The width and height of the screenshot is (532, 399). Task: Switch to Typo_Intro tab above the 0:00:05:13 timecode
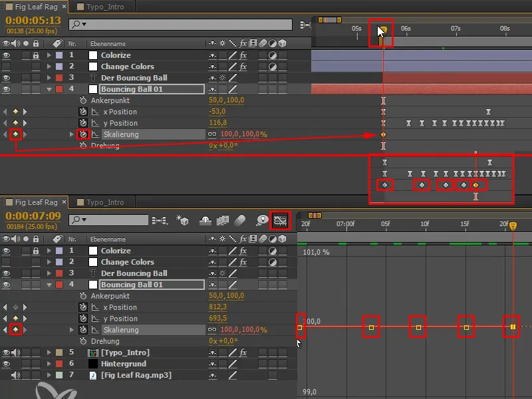(x=100, y=7)
